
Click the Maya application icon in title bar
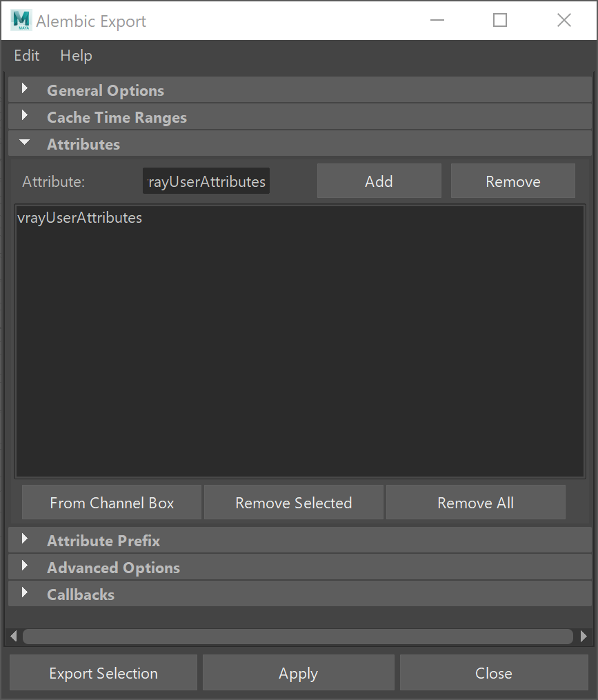[x=21, y=20]
